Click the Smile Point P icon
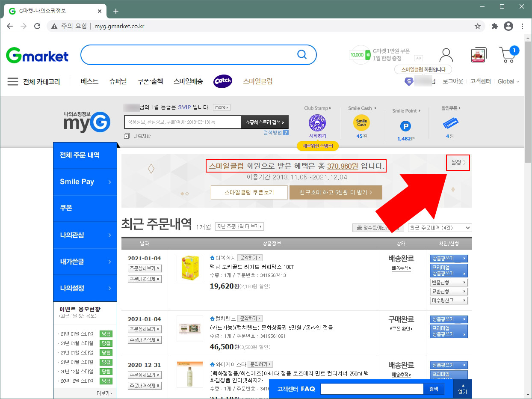532x399 pixels. pyautogui.click(x=405, y=126)
